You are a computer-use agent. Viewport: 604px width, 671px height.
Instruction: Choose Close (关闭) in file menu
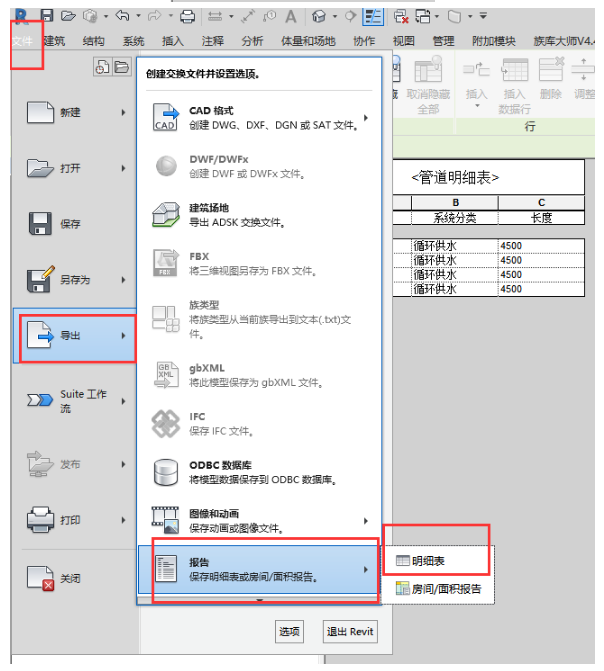(x=75, y=579)
